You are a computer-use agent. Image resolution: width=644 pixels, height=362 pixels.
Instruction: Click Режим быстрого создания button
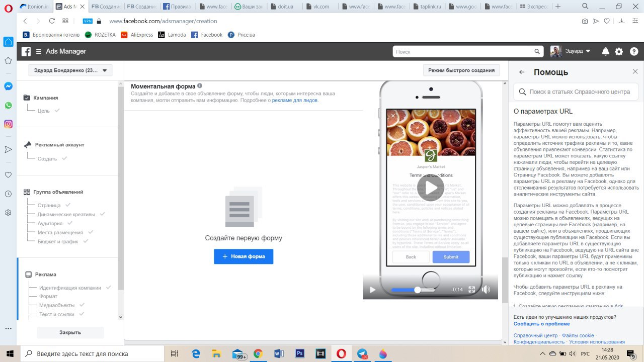point(461,70)
